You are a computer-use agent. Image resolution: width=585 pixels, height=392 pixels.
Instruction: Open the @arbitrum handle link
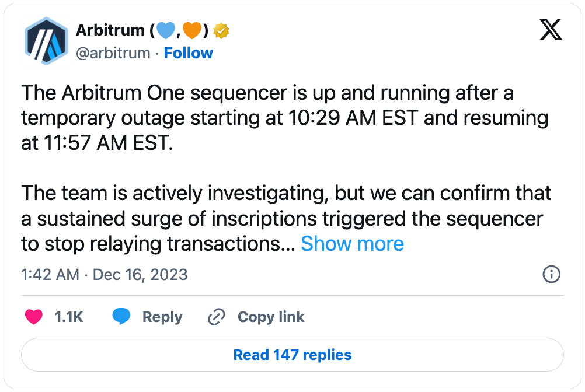pos(113,53)
